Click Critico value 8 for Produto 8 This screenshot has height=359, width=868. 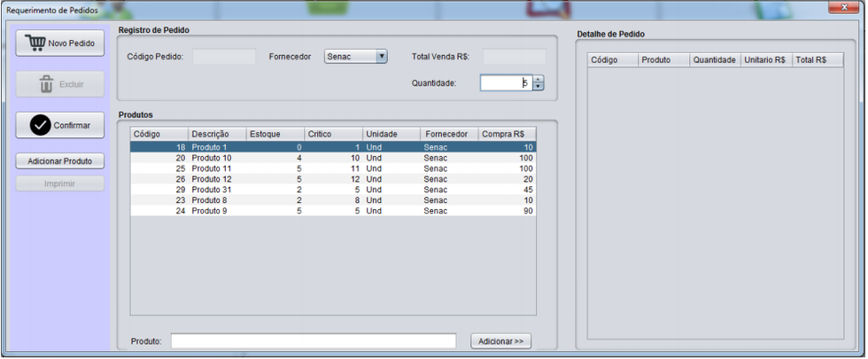357,200
